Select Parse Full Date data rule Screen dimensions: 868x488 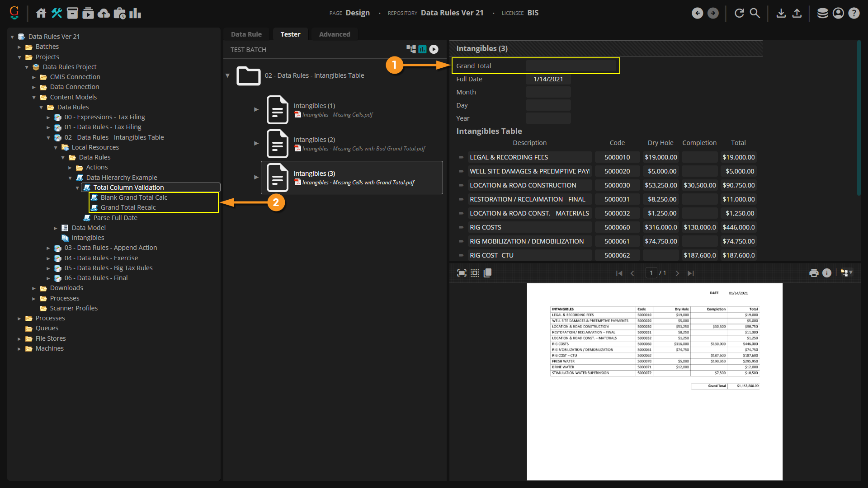pos(115,218)
